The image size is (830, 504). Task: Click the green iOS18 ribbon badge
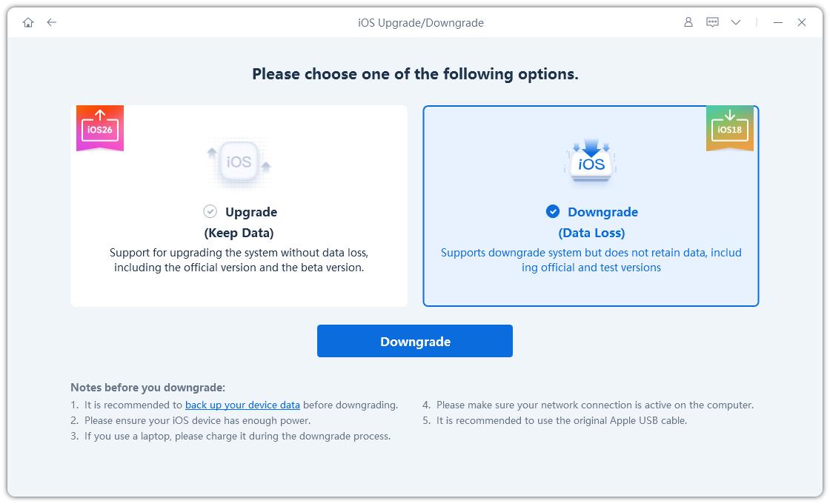(730, 128)
